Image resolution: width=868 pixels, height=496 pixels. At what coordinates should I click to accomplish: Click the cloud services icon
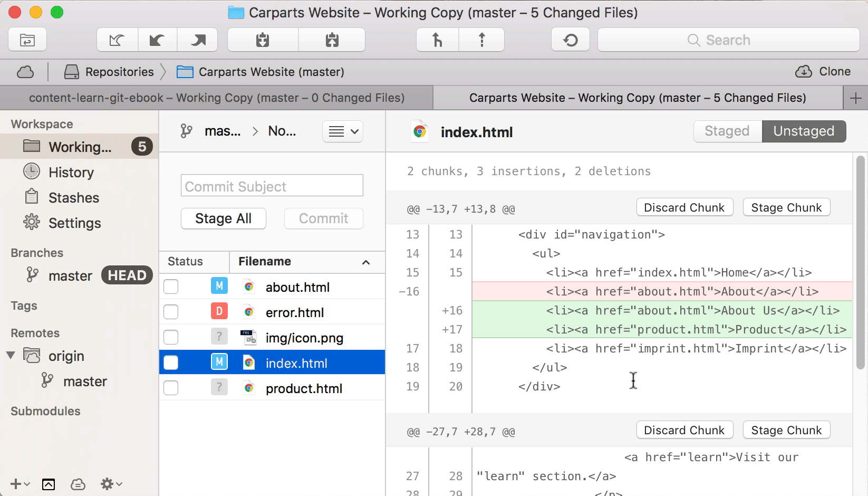(25, 72)
